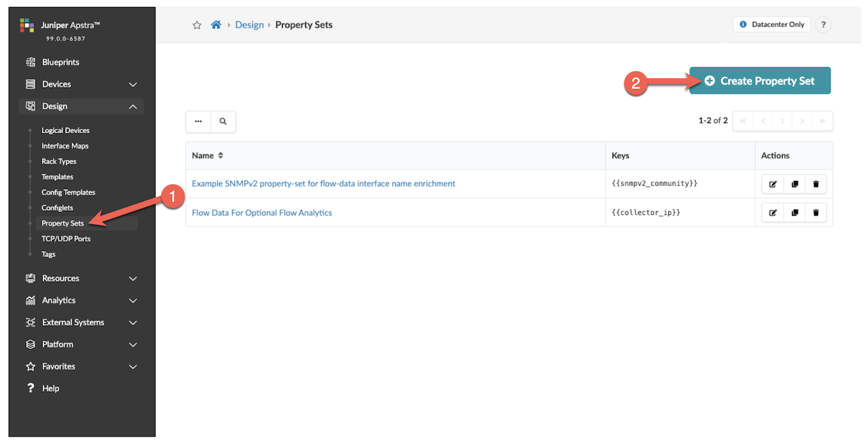Click the Resources sidebar icon
Image resolution: width=868 pixels, height=443 pixels.
click(30, 278)
